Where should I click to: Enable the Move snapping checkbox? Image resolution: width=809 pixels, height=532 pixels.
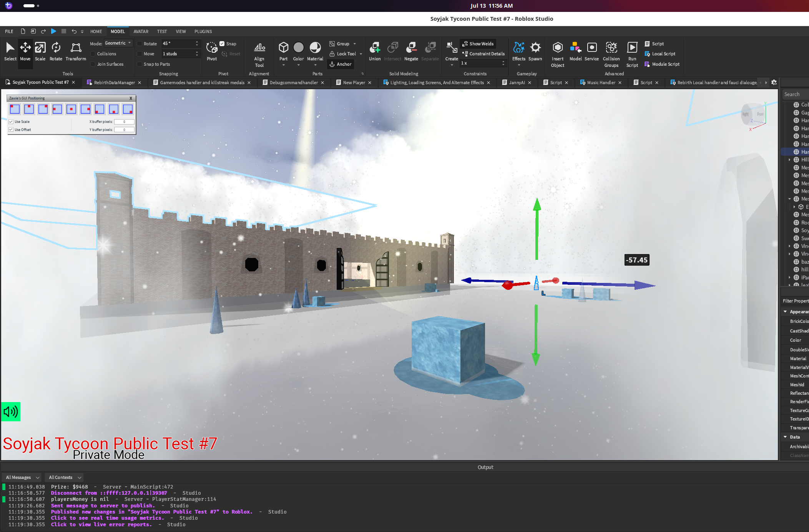pyautogui.click(x=140, y=54)
